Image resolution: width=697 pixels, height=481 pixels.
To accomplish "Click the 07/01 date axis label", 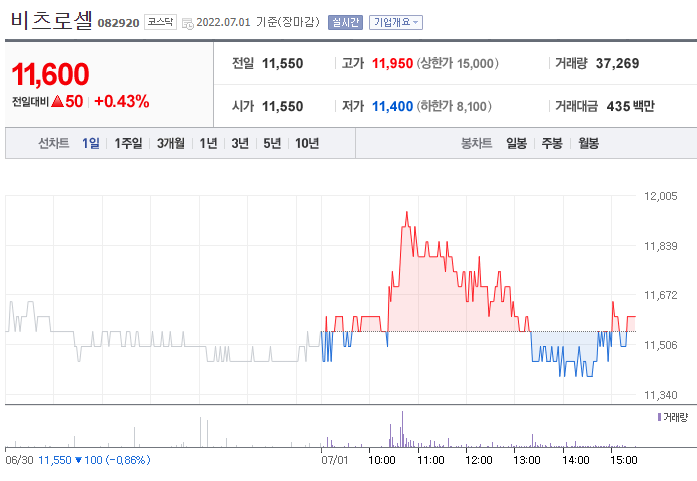I will click(335, 460).
